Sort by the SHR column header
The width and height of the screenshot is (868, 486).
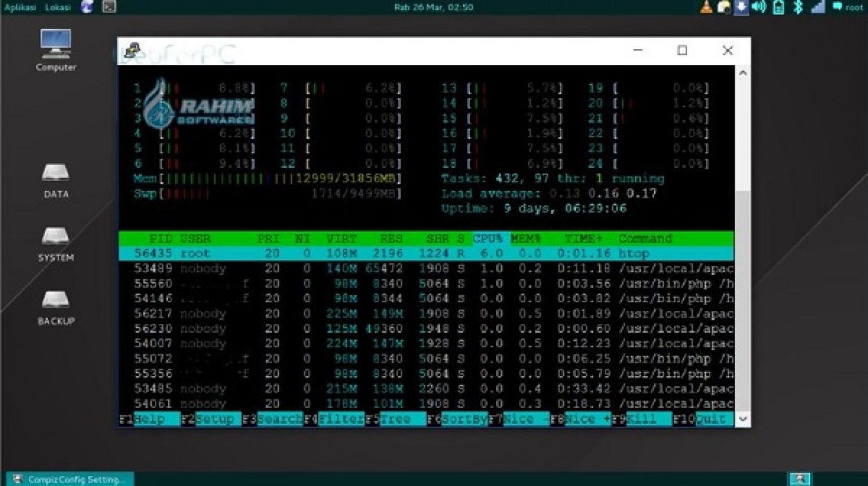click(437, 238)
